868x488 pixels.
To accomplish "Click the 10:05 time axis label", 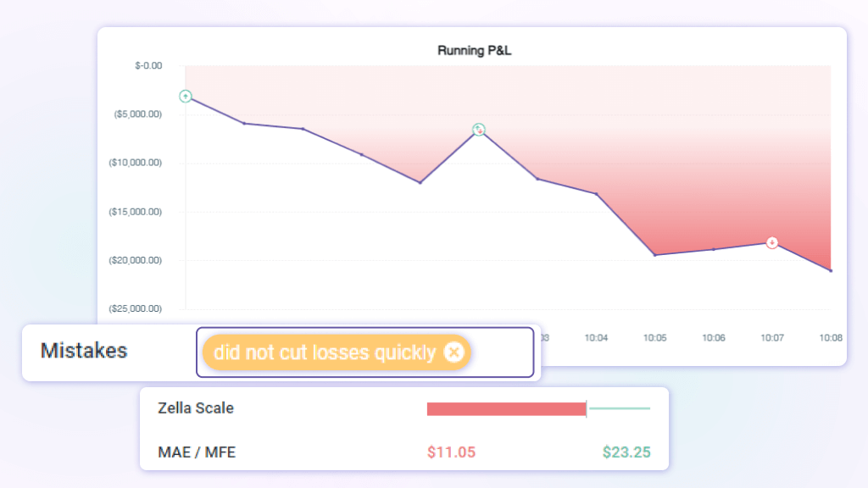I will point(654,338).
